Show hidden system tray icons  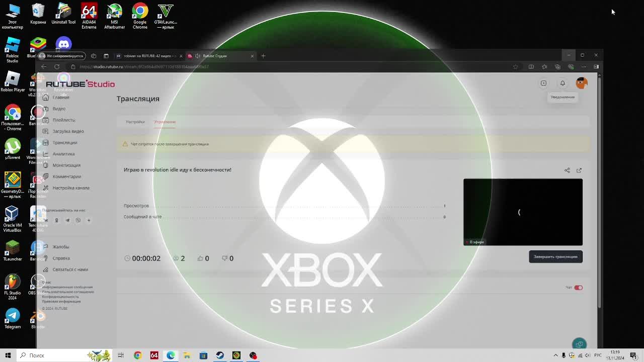pyautogui.click(x=555, y=355)
